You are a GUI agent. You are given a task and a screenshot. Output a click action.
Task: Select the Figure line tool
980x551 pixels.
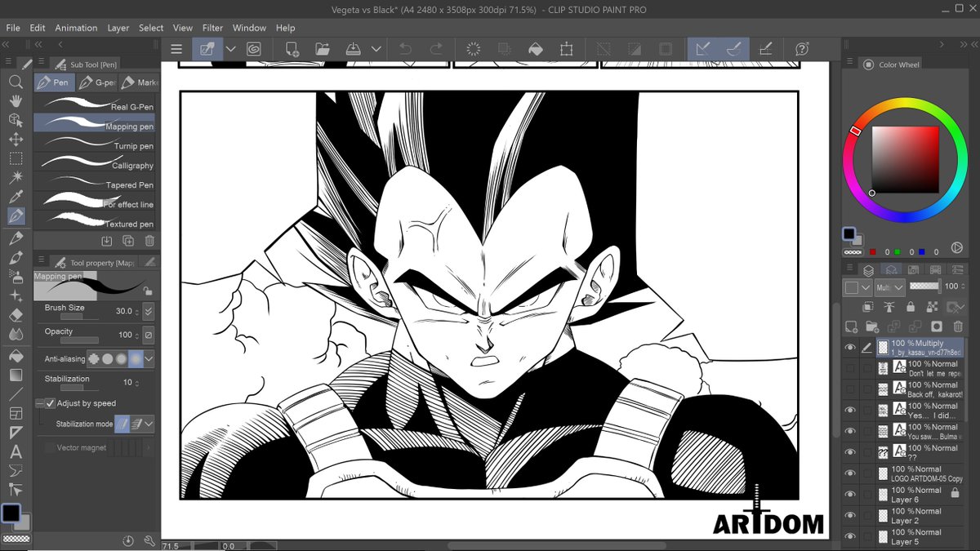tap(16, 394)
